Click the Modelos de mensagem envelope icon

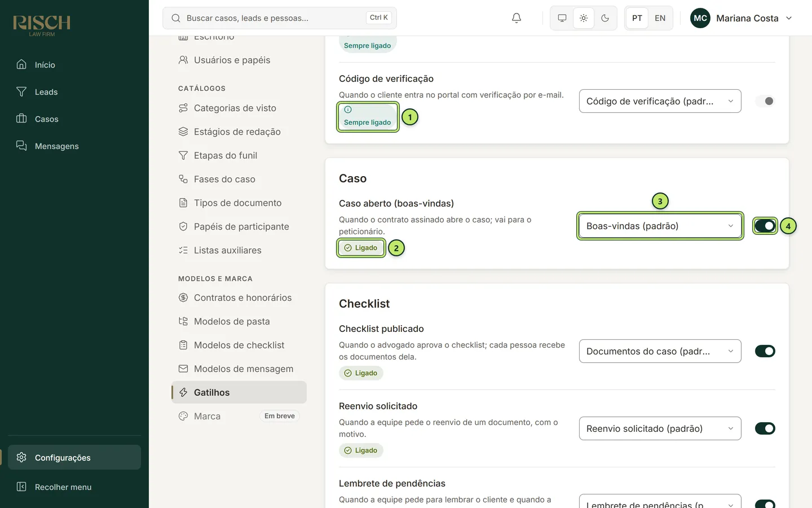point(183,369)
